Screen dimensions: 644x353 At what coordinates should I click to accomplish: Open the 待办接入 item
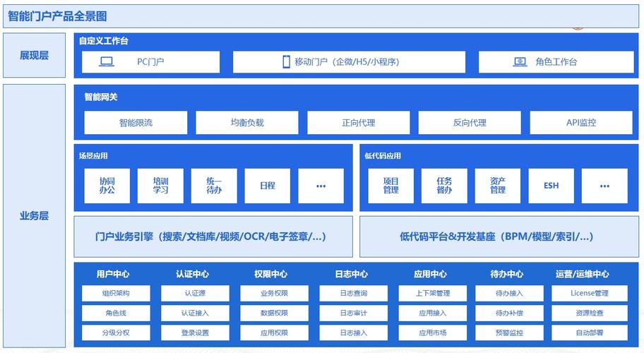[x=509, y=293]
